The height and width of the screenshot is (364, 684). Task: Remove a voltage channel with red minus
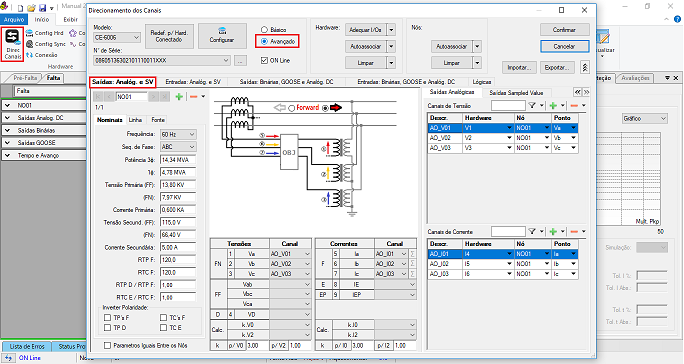[574, 105]
